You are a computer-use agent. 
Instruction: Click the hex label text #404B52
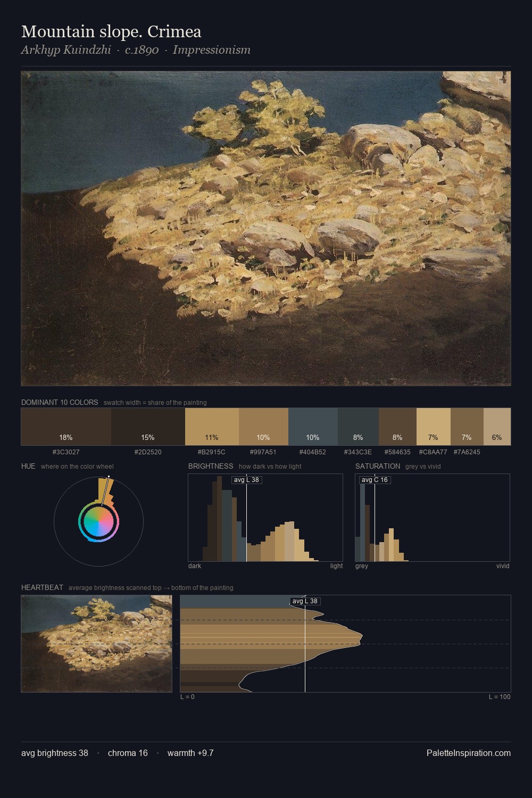tap(313, 452)
